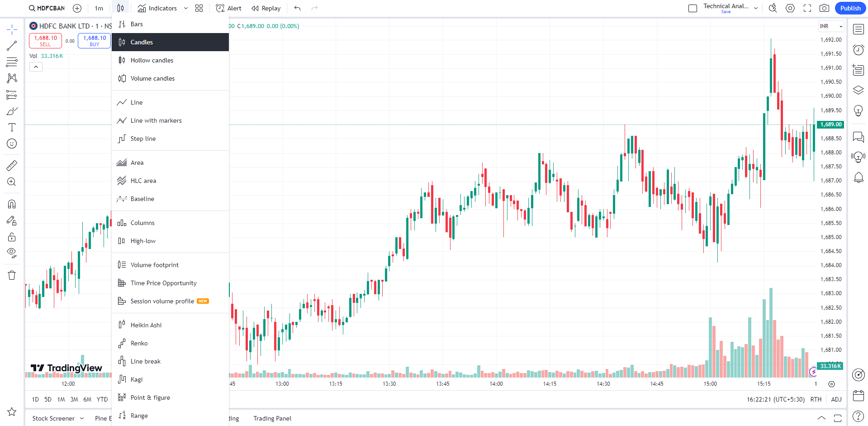The width and height of the screenshot is (868, 426).
Task: Open the notifications bell panel
Action: 858,177
